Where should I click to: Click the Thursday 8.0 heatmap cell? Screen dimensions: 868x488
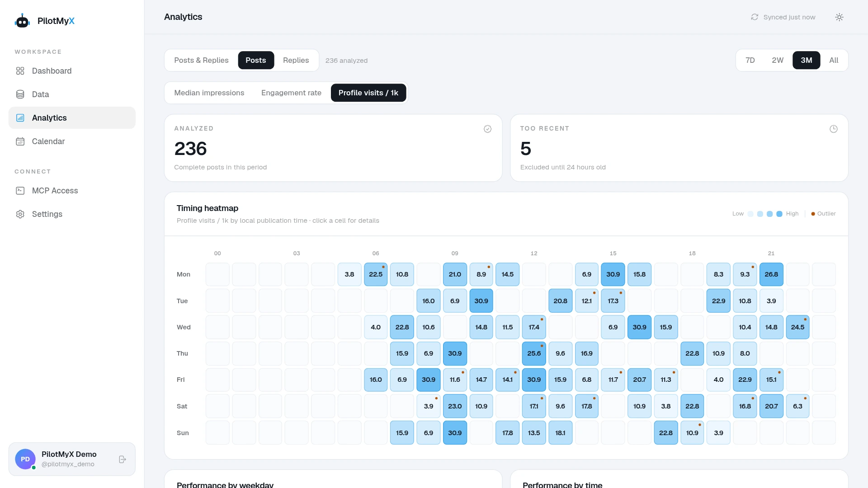(x=745, y=353)
